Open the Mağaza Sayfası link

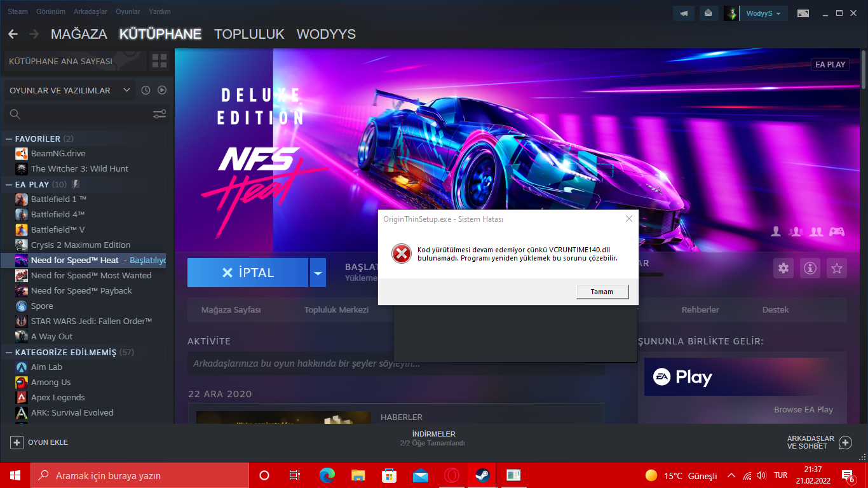231,310
